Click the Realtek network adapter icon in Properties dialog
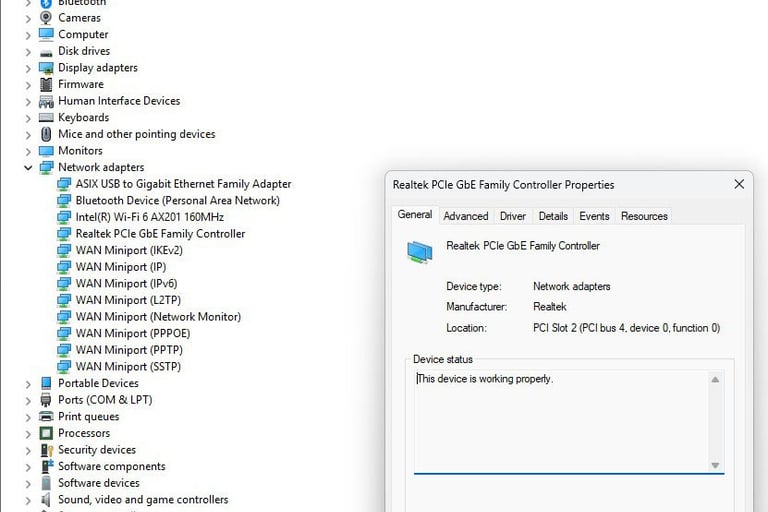 [420, 251]
